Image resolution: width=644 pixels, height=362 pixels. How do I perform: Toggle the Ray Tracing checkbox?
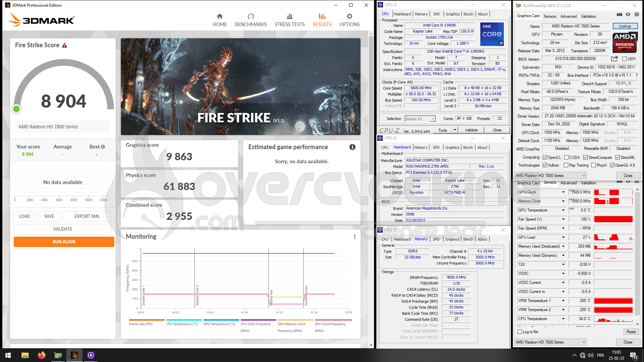(566, 165)
